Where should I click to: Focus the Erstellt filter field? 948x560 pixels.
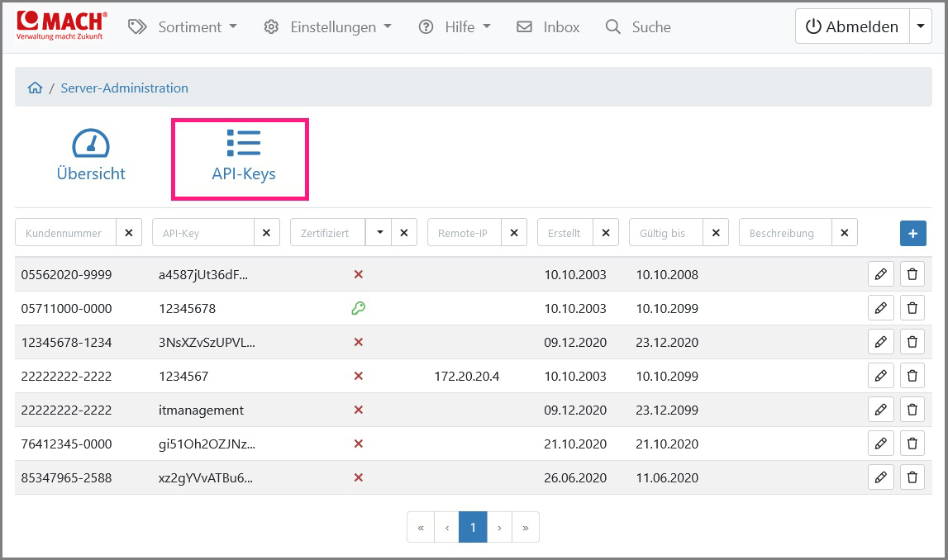tap(565, 233)
